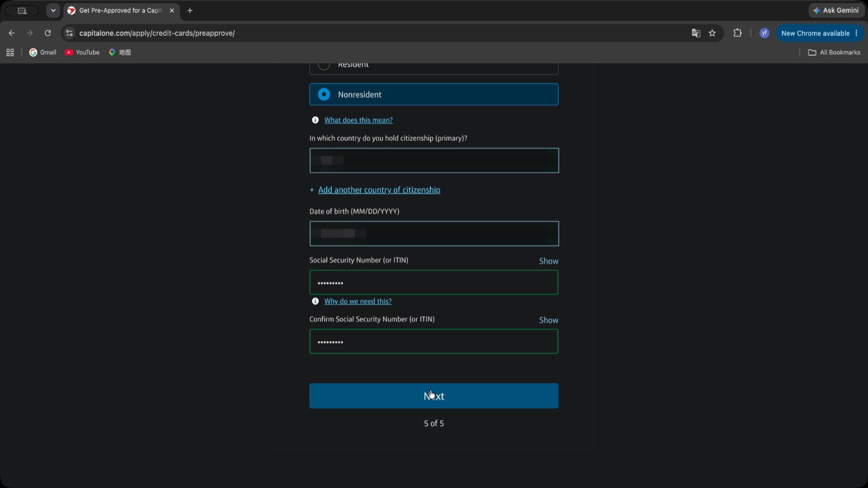Open the All Bookmarks folder
868x488 pixels.
pos(834,52)
